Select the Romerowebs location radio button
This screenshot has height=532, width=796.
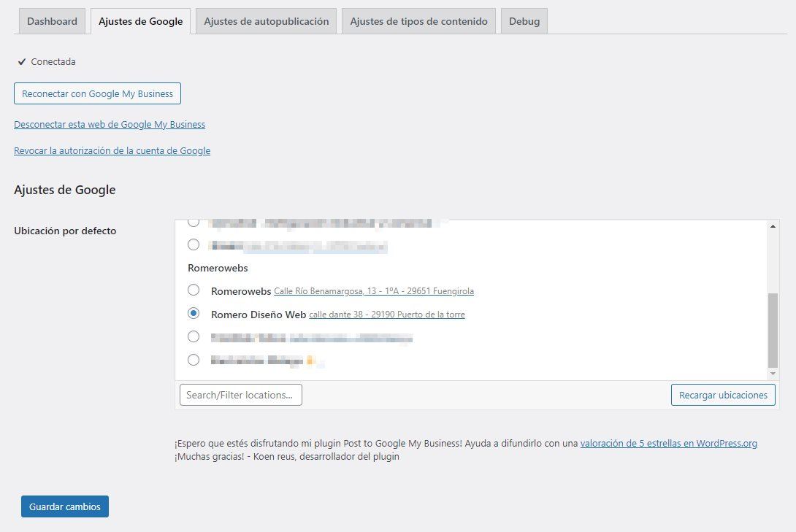tap(194, 290)
